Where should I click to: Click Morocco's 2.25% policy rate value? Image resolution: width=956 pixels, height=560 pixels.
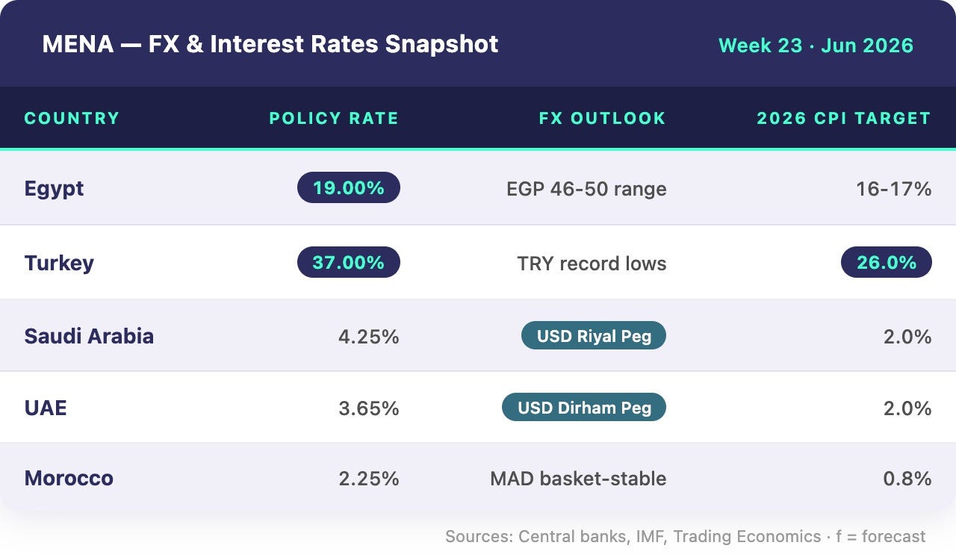(369, 478)
